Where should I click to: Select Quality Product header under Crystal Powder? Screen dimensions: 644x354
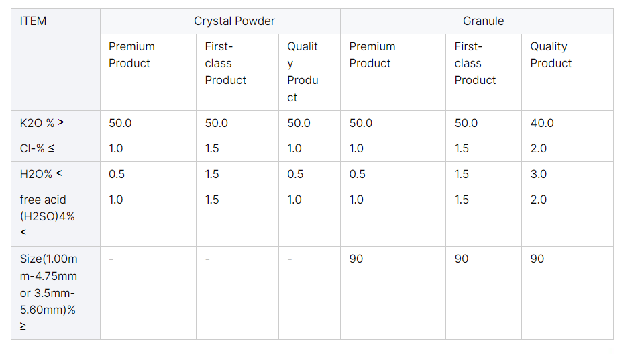tap(303, 72)
